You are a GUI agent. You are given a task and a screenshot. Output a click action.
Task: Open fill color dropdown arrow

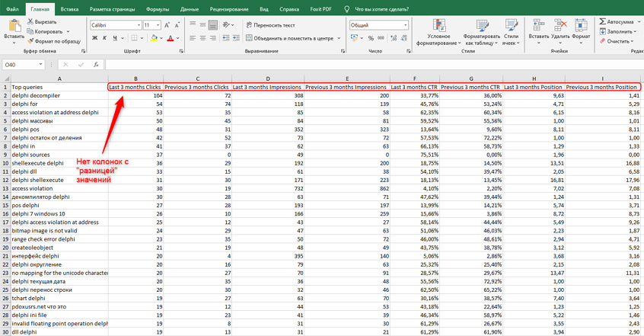pos(161,38)
